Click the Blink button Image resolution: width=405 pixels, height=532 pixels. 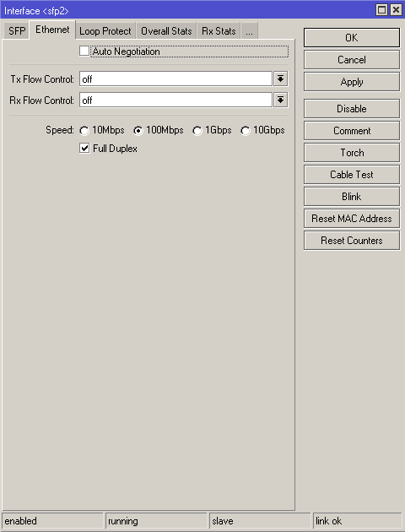tap(352, 197)
